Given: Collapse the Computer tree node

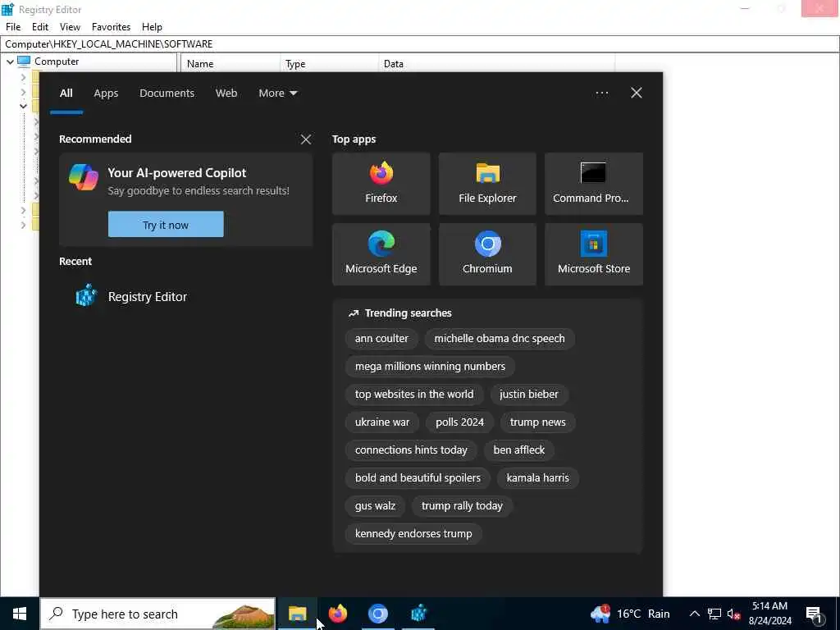Looking at the screenshot, I should tap(10, 62).
